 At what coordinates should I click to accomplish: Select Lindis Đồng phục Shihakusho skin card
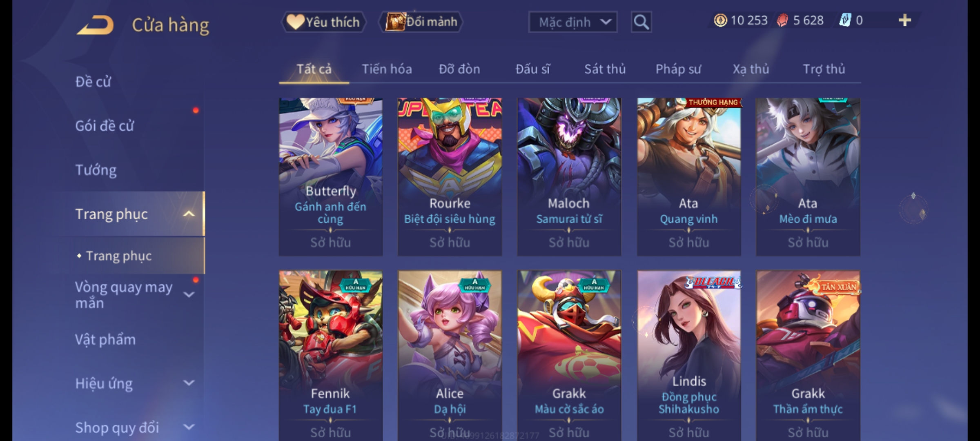[x=689, y=355]
